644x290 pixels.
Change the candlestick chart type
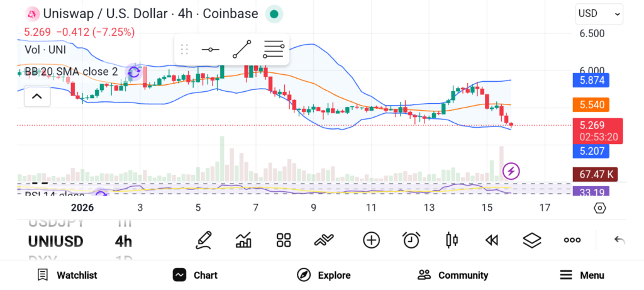coord(452,240)
